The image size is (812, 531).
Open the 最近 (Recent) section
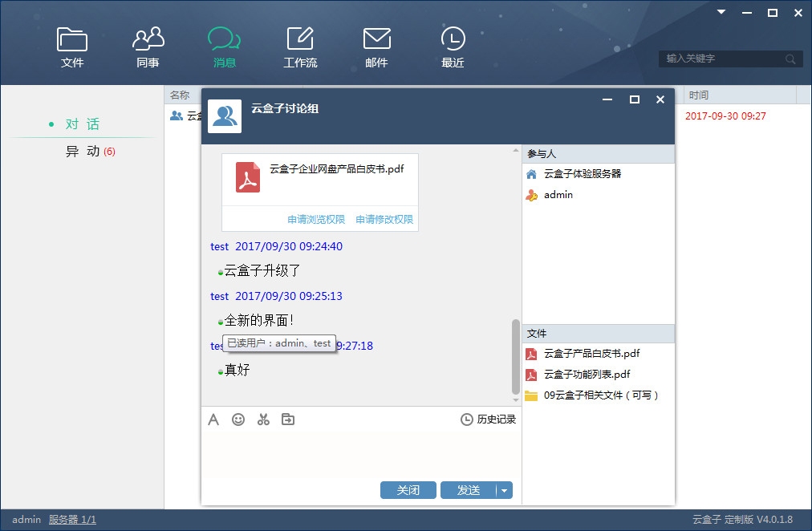tap(453, 47)
